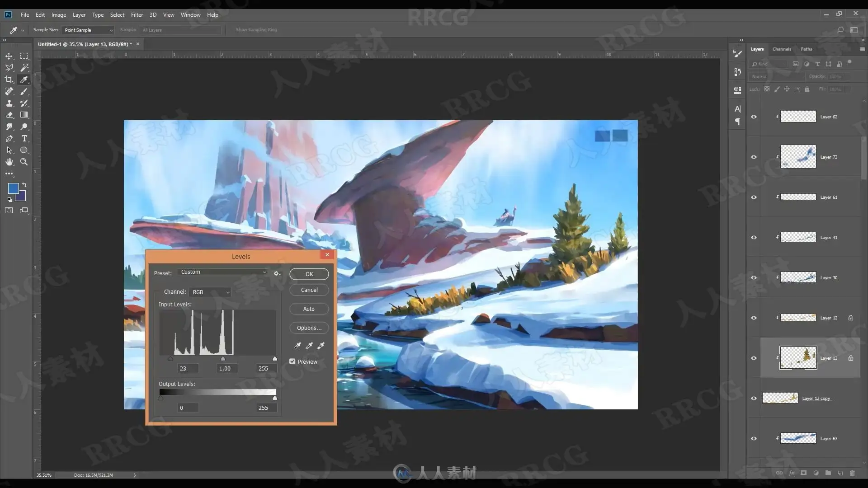
Task: Select the Zoom tool
Action: pyautogui.click(x=24, y=162)
